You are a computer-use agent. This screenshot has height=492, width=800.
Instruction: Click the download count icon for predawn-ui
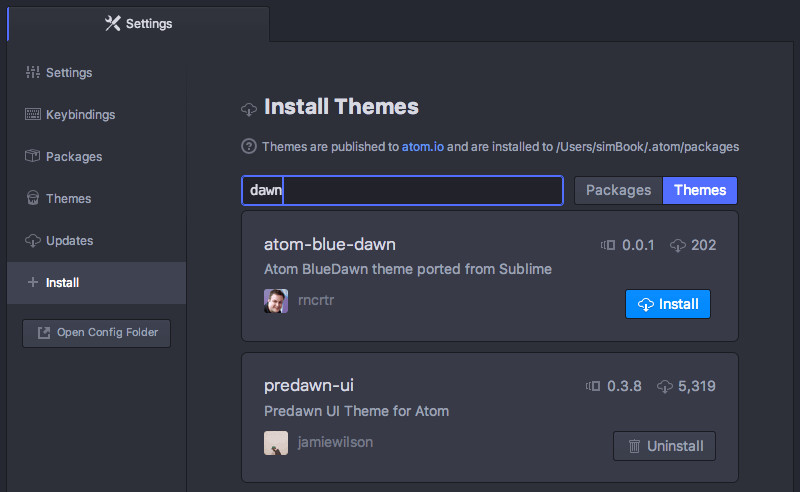click(x=664, y=386)
